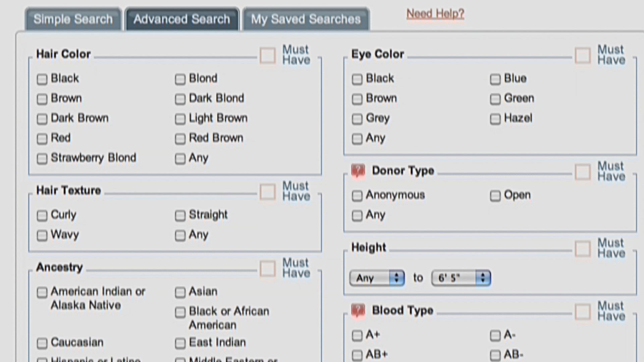Toggle Must Have for Ancestry
This screenshot has width=644, height=362.
pyautogui.click(x=268, y=269)
